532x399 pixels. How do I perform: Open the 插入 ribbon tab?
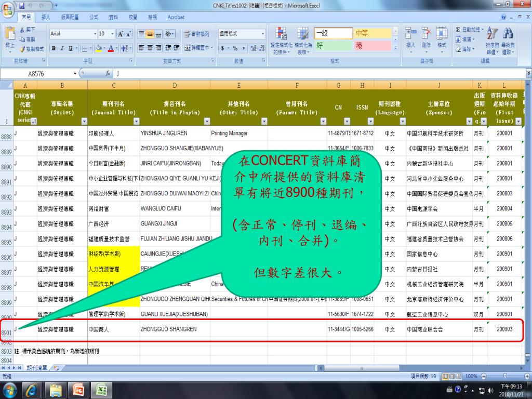[x=46, y=17]
